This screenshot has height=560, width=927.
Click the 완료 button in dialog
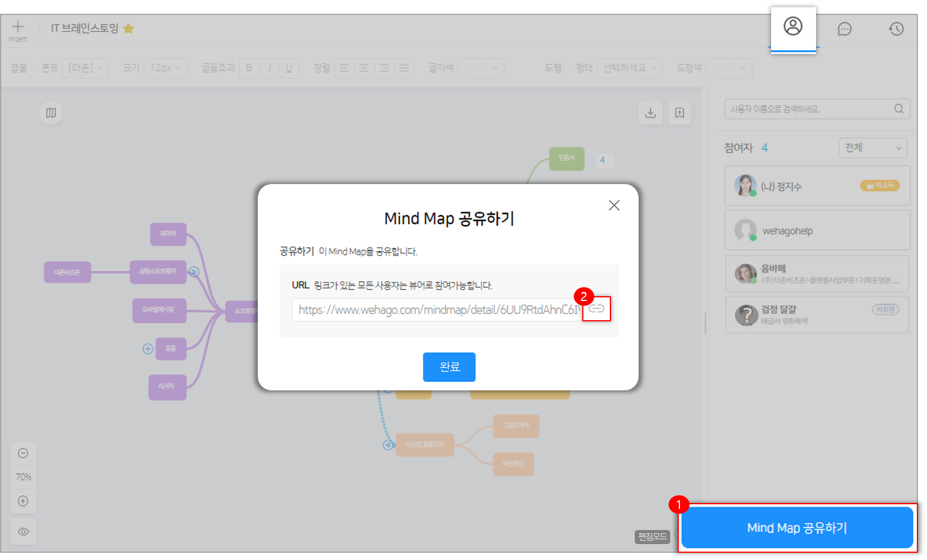click(x=449, y=367)
